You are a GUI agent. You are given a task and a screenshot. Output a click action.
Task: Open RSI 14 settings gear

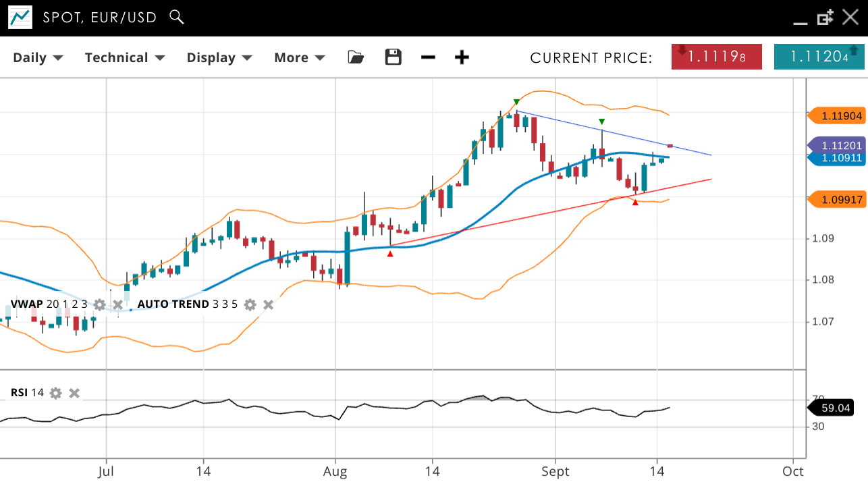(x=56, y=393)
